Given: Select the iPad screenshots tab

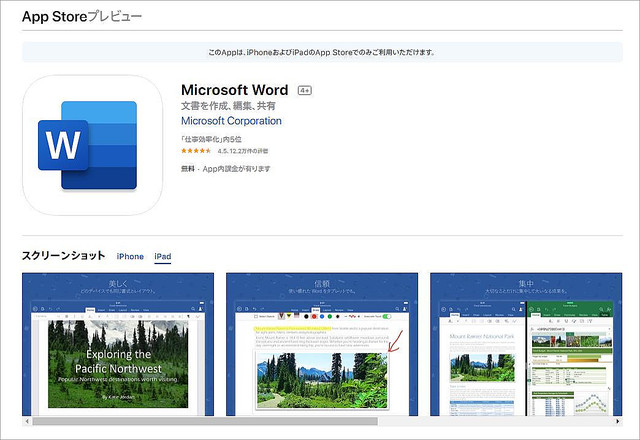Looking at the screenshot, I should click(162, 257).
